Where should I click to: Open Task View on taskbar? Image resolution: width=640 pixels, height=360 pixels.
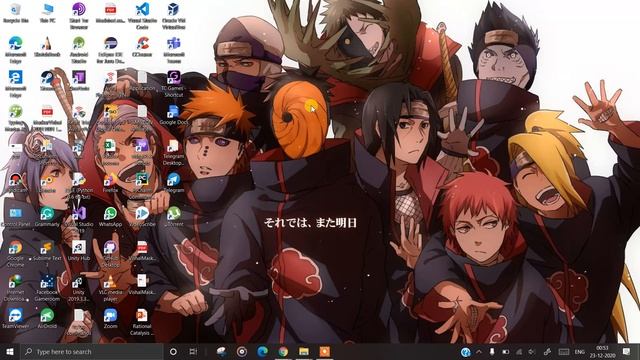(193, 351)
